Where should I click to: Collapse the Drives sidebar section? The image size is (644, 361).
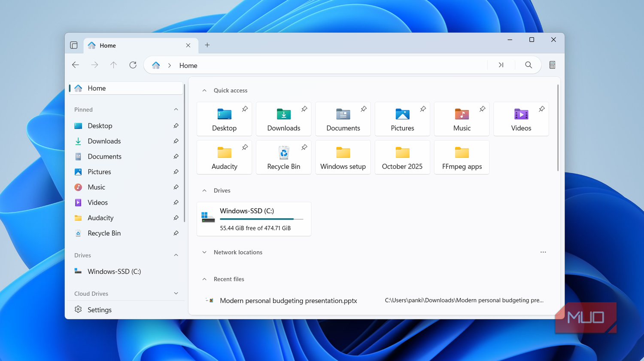coord(176,255)
